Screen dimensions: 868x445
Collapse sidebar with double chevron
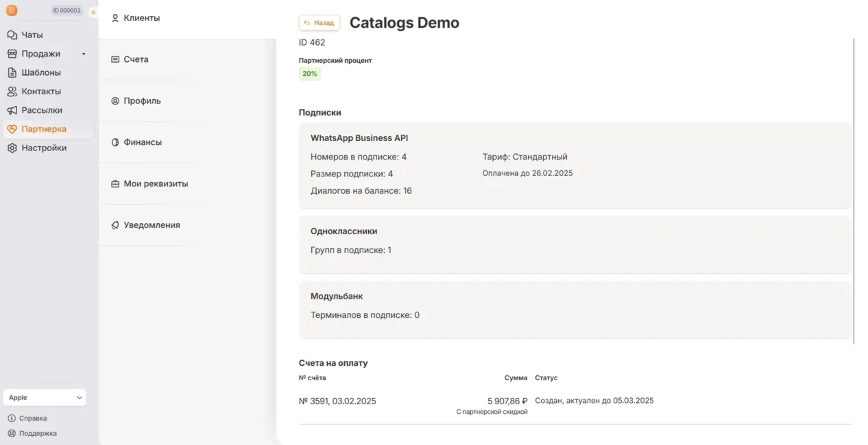tap(93, 12)
